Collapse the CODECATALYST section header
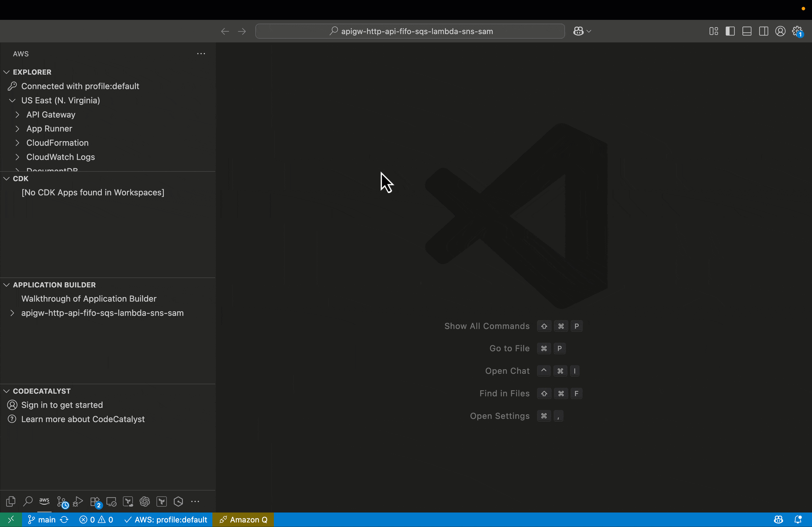 42,391
